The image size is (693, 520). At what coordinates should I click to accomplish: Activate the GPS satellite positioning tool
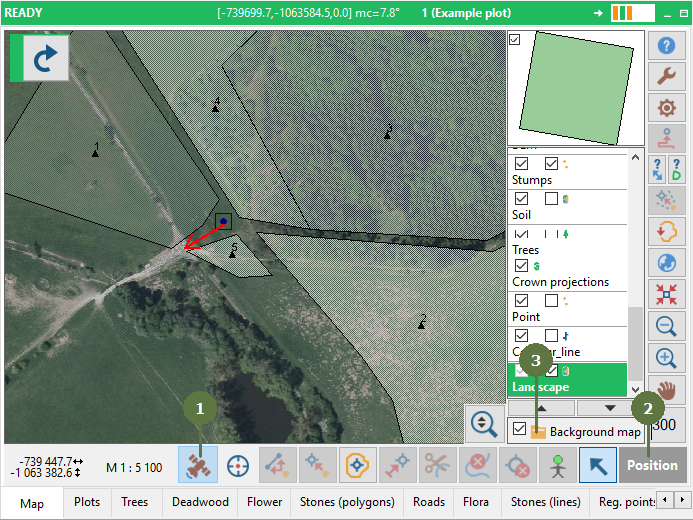(198, 464)
